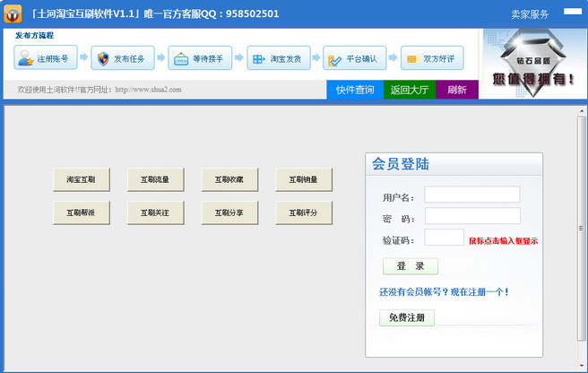The image size is (588, 373).
Task: Click 返回大厅 to return to lobby
Action: 409,90
